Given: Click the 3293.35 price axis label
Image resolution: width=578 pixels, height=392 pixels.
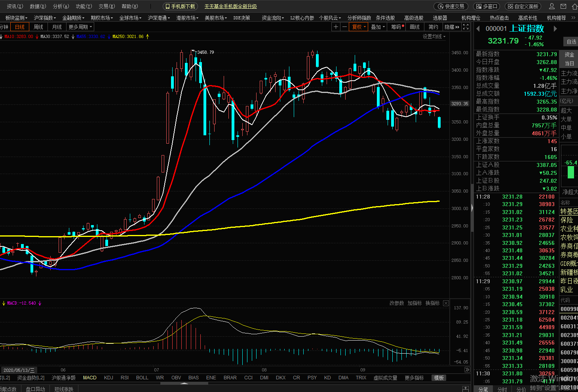Looking at the screenshot, I should [x=460, y=104].
